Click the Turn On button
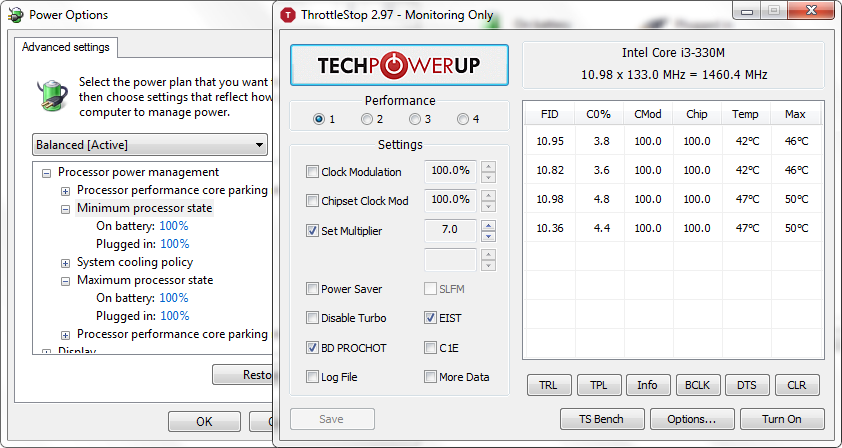This screenshot has width=842, height=448. coord(782,419)
